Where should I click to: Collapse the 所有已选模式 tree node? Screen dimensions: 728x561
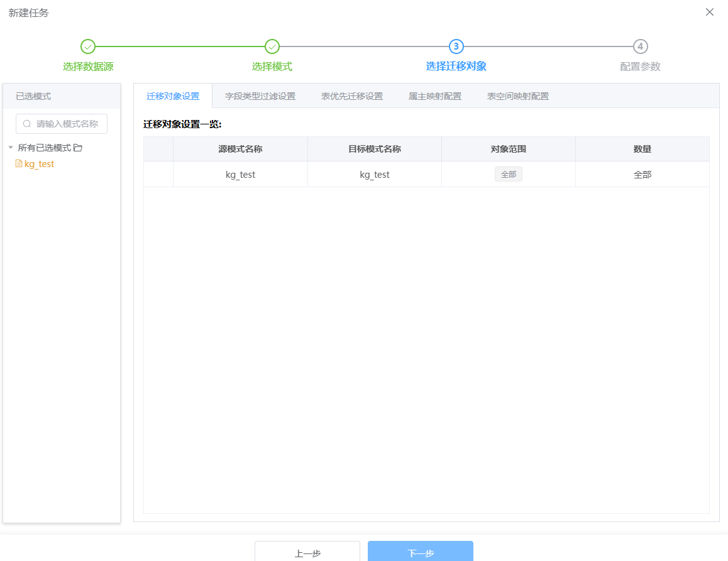coord(11,148)
